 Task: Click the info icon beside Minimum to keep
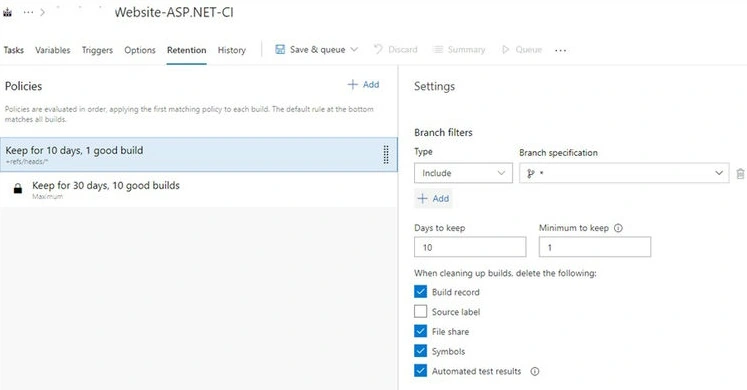[x=618, y=228]
